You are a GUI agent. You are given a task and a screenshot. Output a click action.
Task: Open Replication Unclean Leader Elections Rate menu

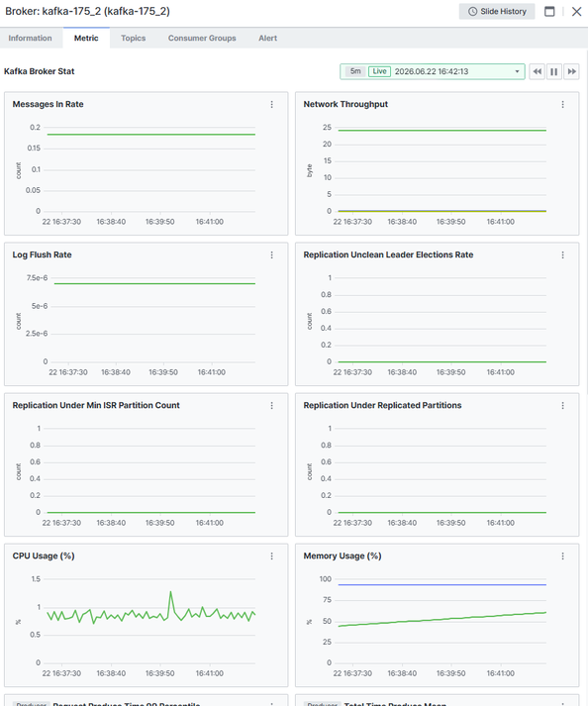point(562,254)
